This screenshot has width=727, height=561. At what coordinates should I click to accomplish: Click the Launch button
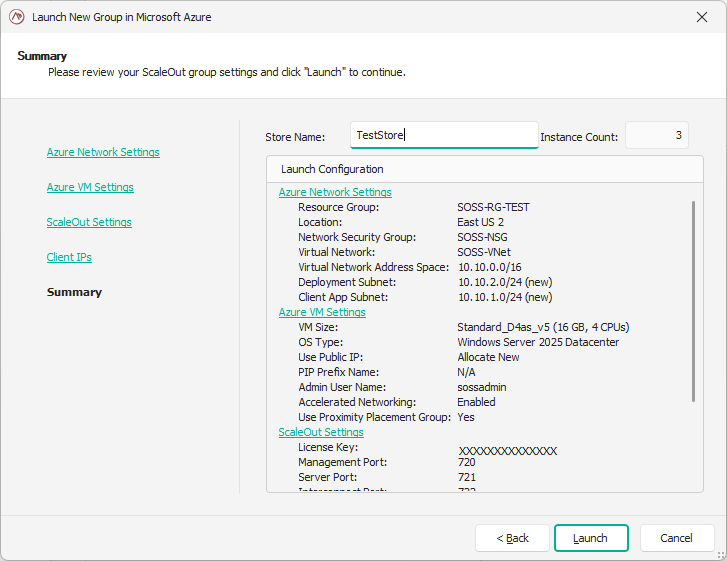(591, 538)
